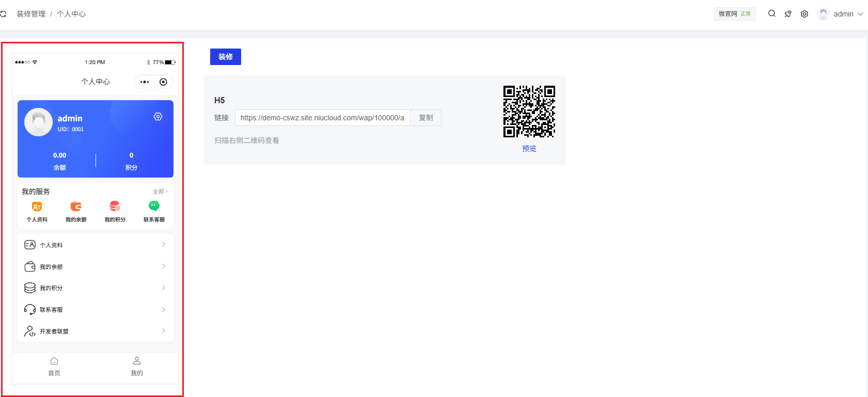Screen dimensions: 868x397
Task: Click the three-dots capsule menu button
Action: pos(145,82)
